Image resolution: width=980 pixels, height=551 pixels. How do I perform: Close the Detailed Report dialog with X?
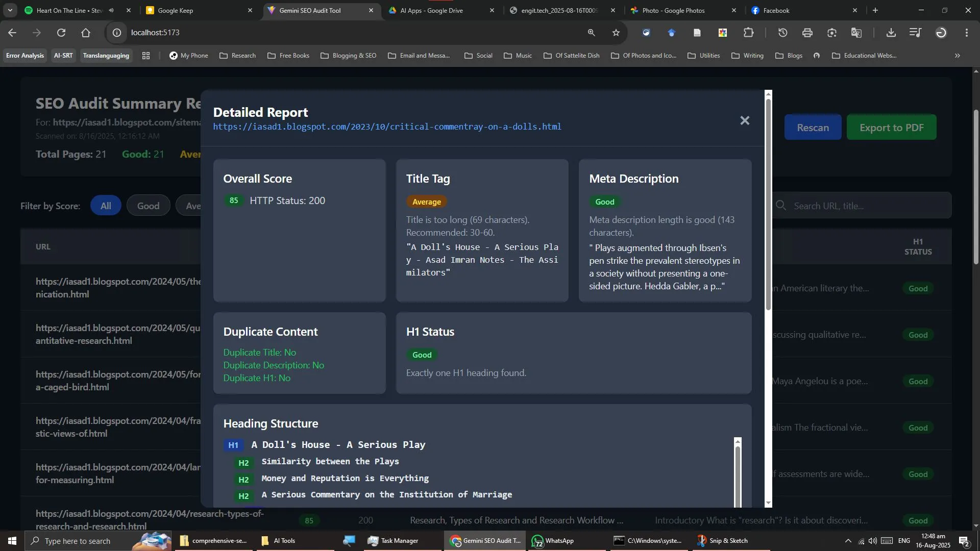(x=745, y=120)
